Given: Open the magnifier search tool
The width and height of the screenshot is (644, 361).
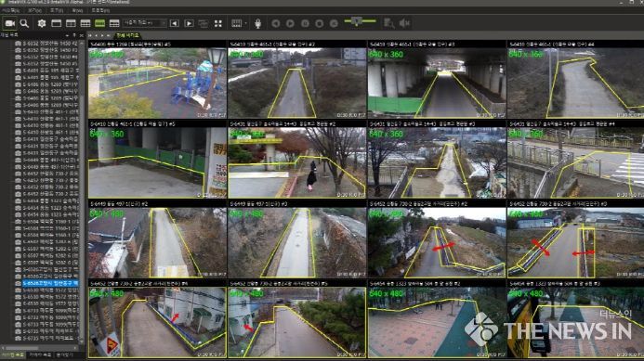Looking at the screenshot, I should coord(25,23).
